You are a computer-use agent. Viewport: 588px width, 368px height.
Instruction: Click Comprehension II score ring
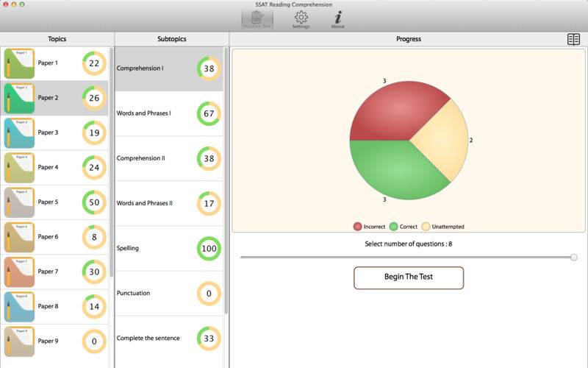(x=209, y=158)
